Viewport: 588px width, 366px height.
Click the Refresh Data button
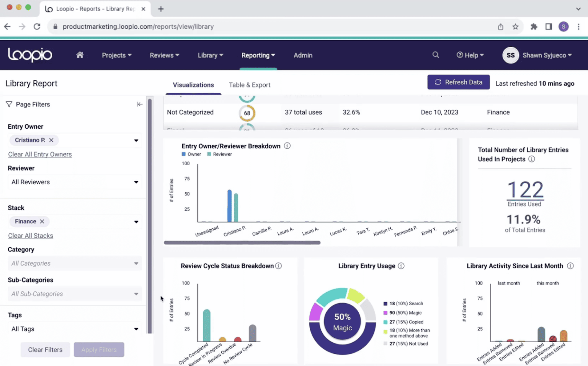(x=458, y=82)
